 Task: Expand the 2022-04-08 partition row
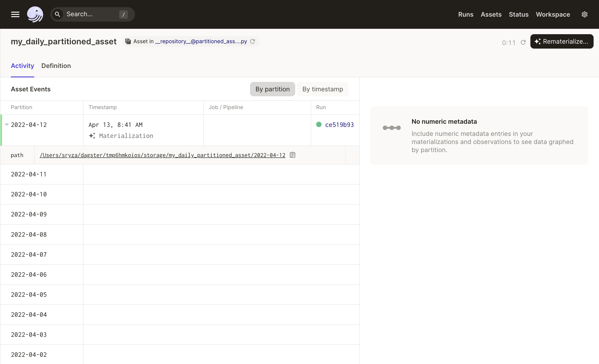click(29, 234)
